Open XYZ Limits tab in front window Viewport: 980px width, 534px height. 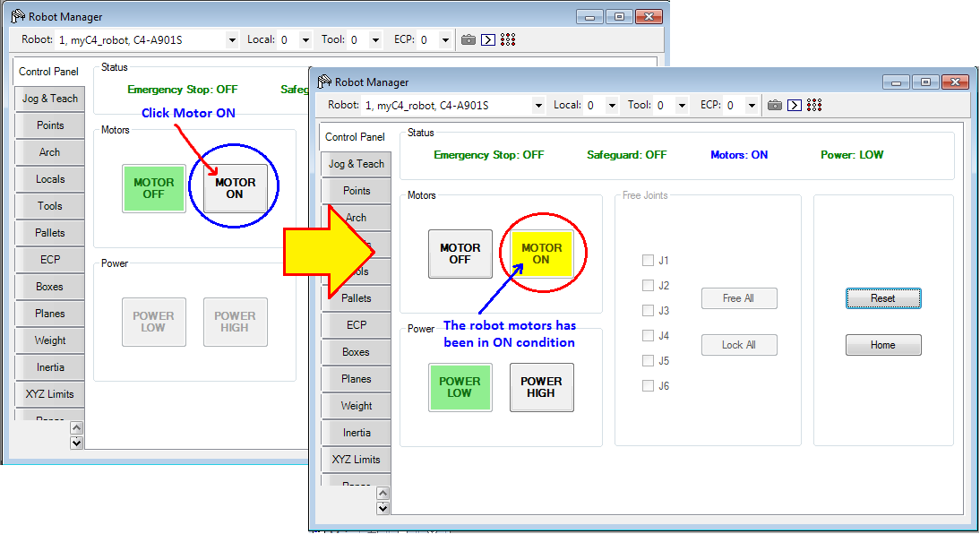pos(357,460)
